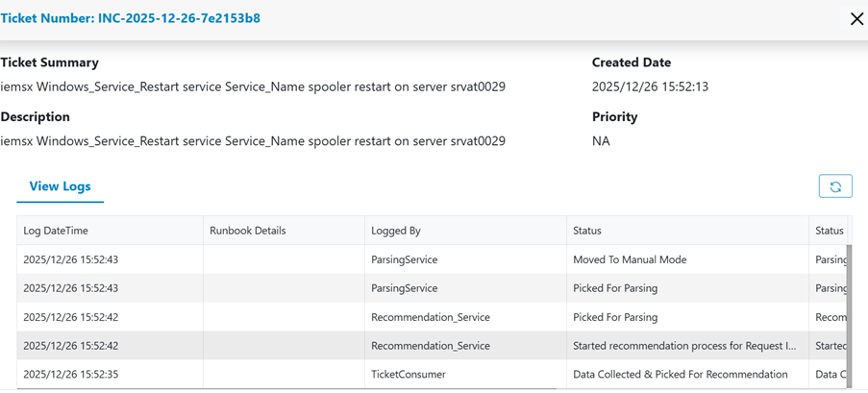Viewport: 868px width, 393px height.
Task: Select the TicketConsumer log entry
Action: [406, 375]
